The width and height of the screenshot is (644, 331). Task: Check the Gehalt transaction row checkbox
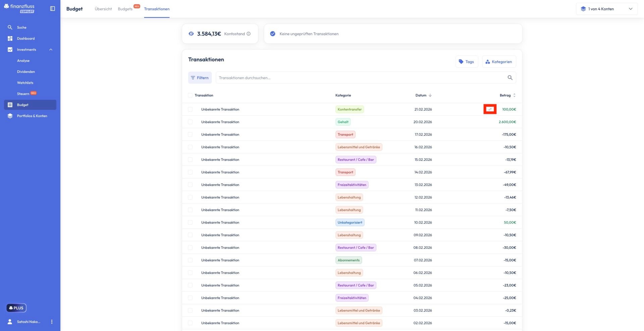190,122
